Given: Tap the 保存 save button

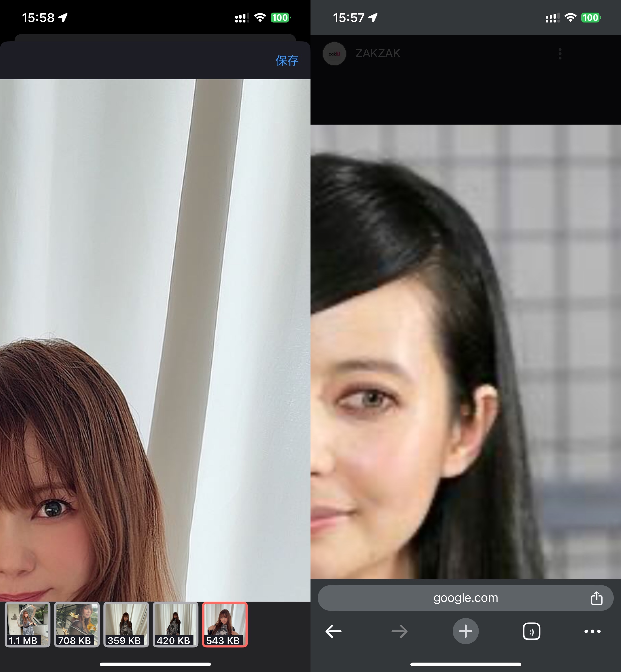Looking at the screenshot, I should click(287, 60).
